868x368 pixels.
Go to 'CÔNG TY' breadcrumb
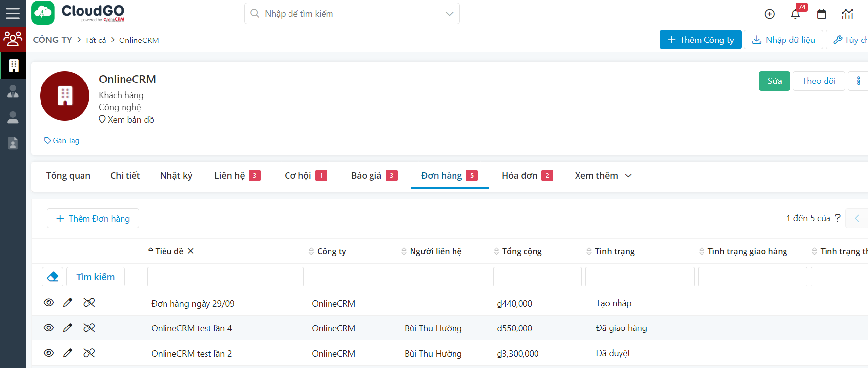[x=52, y=40]
